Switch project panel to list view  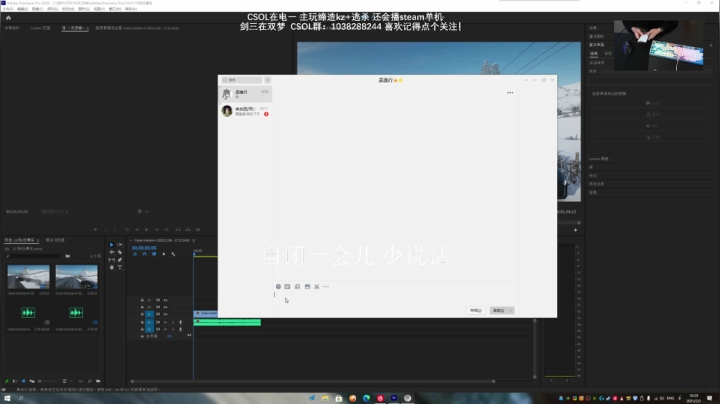tap(15, 381)
